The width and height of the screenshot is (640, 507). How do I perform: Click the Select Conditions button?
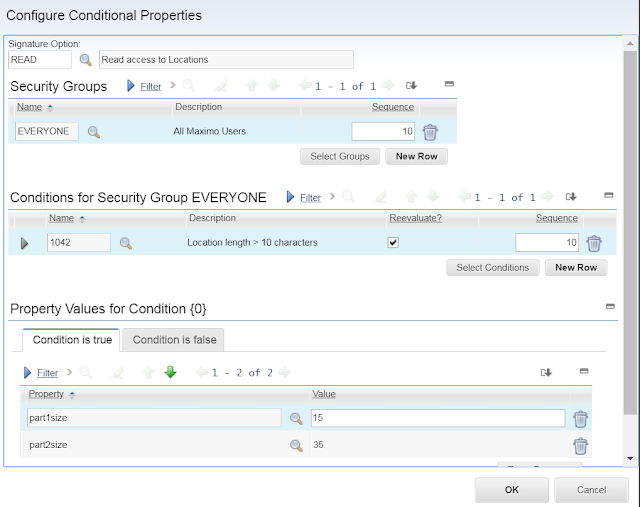click(x=493, y=268)
